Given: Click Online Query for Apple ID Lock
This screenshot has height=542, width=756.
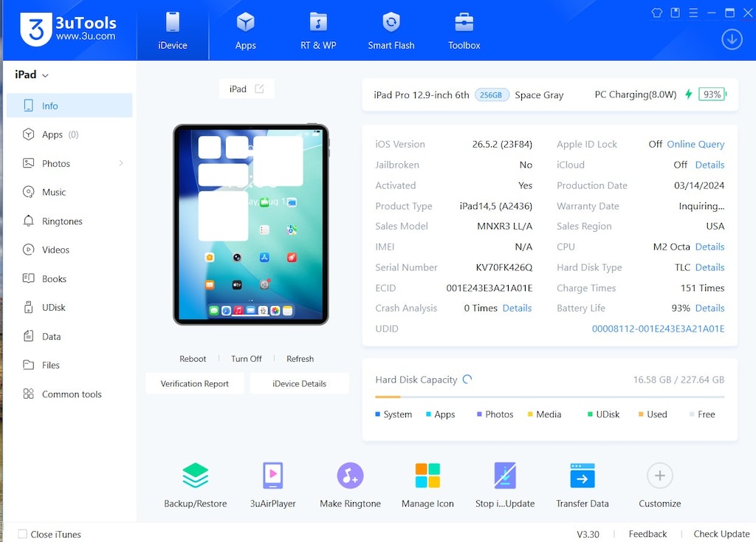Looking at the screenshot, I should click(695, 144).
